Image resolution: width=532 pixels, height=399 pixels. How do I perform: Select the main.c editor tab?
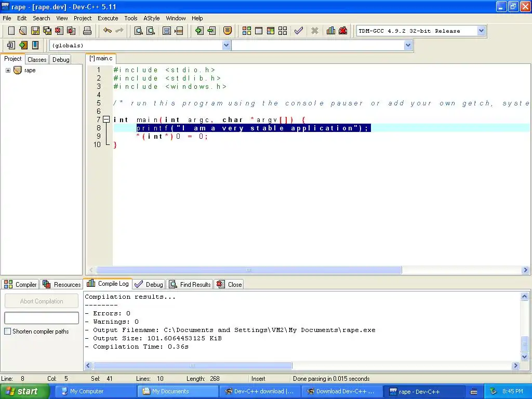point(101,58)
